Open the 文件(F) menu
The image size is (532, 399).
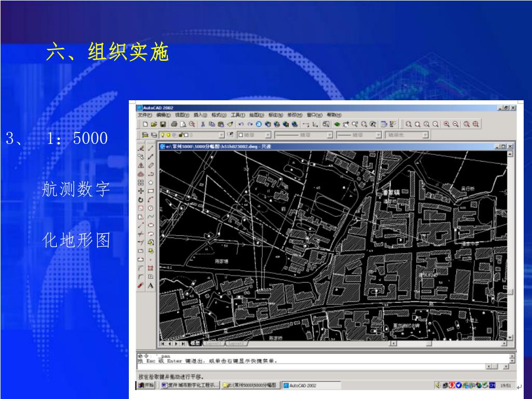pos(145,115)
